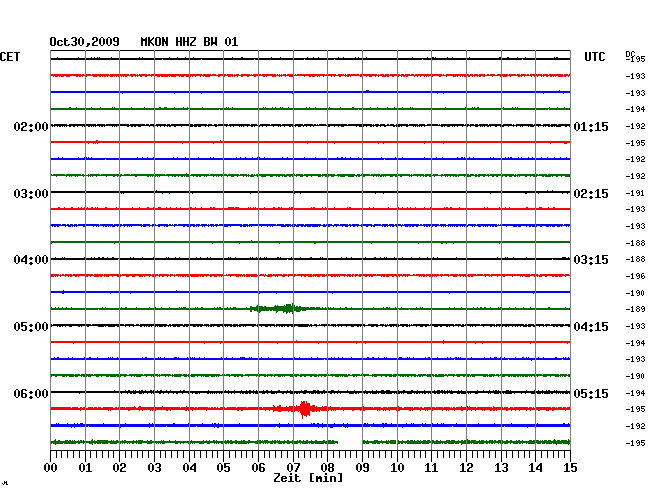
Task: Select minute 13 on the time axis
Action: click(x=501, y=467)
